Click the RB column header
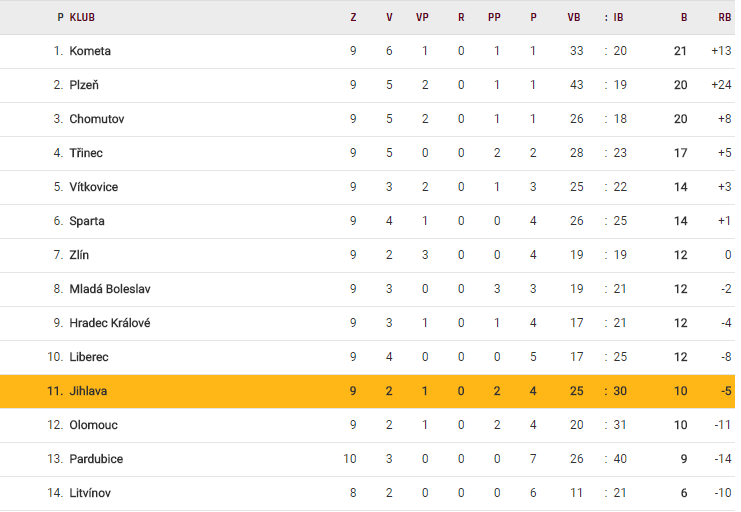The image size is (741, 512). coord(724,17)
